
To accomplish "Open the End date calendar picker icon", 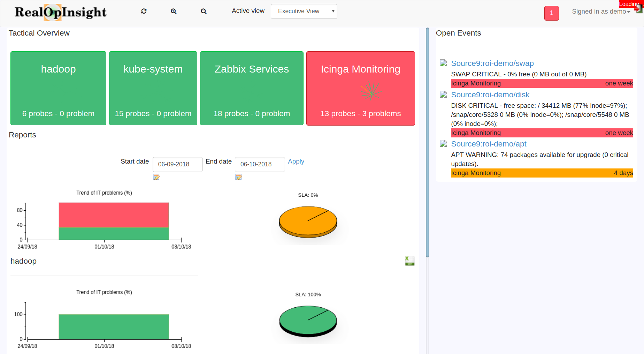I will [238, 177].
